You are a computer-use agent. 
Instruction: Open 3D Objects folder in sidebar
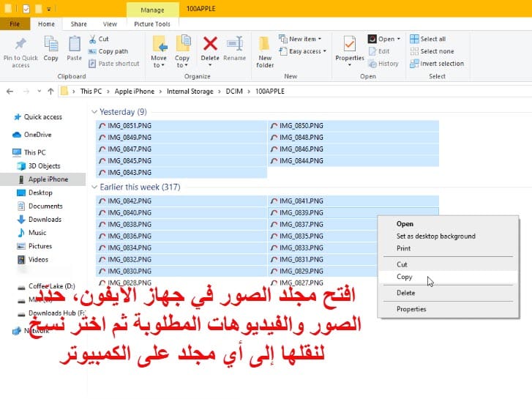[x=39, y=166]
